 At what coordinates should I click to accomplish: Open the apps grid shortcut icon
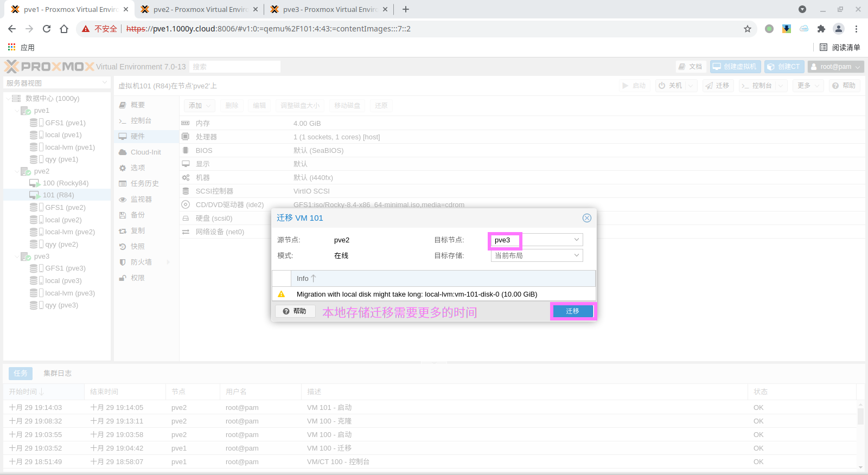tap(12, 48)
